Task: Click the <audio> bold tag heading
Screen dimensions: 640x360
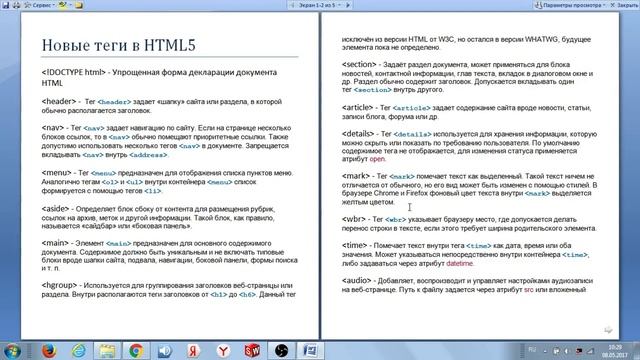Action: pos(357,280)
